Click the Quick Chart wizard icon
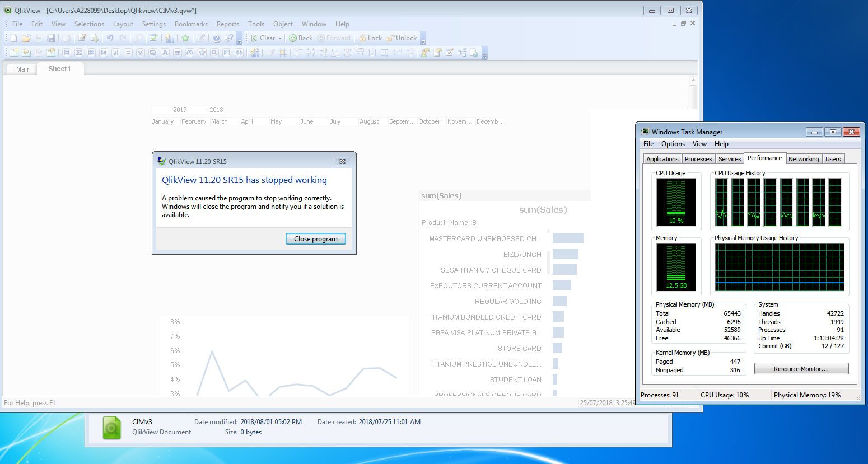Image resolution: width=868 pixels, height=464 pixels. pyautogui.click(x=170, y=38)
